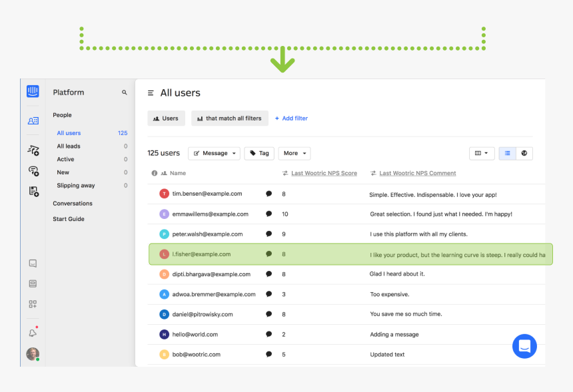Viewport: 573px width, 392px height.
Task: Select All leads segment
Action: 69,146
